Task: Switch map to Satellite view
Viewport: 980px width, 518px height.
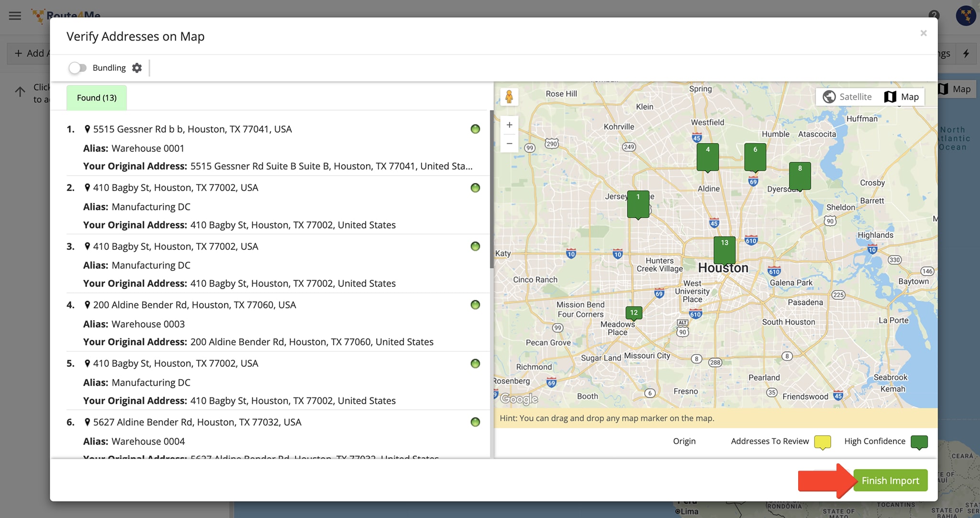Action: (x=847, y=97)
